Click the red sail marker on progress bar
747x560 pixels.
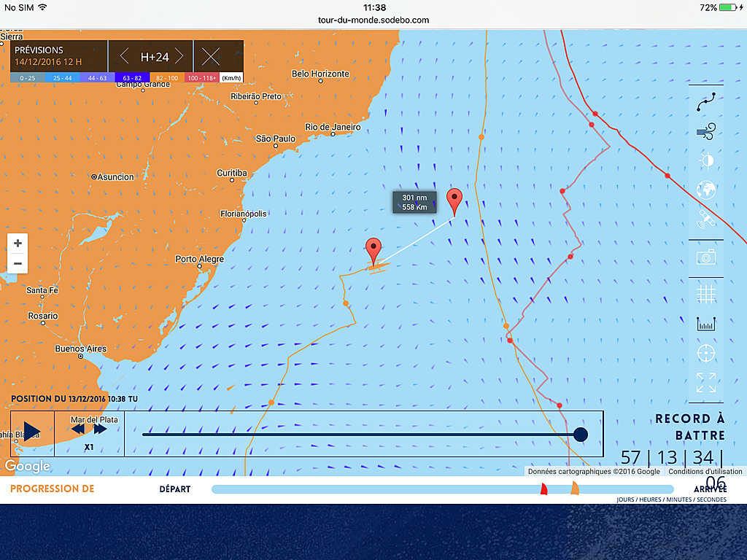click(x=544, y=489)
